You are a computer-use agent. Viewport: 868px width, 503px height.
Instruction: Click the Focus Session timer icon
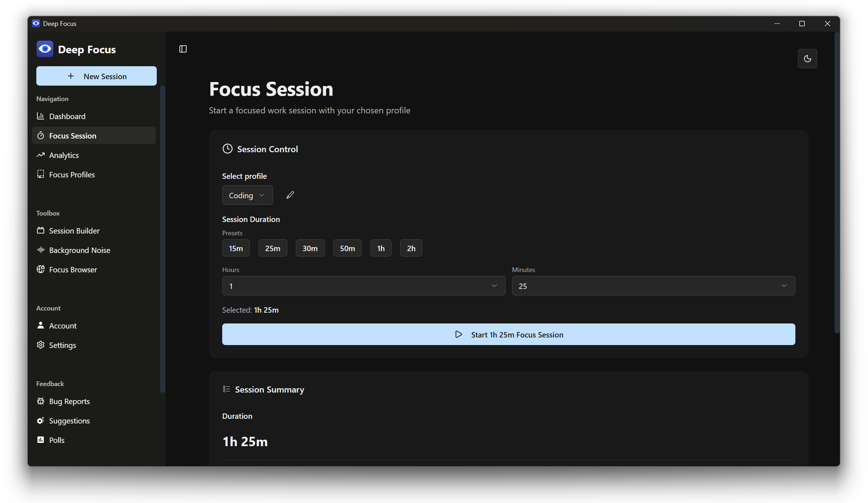[41, 136]
